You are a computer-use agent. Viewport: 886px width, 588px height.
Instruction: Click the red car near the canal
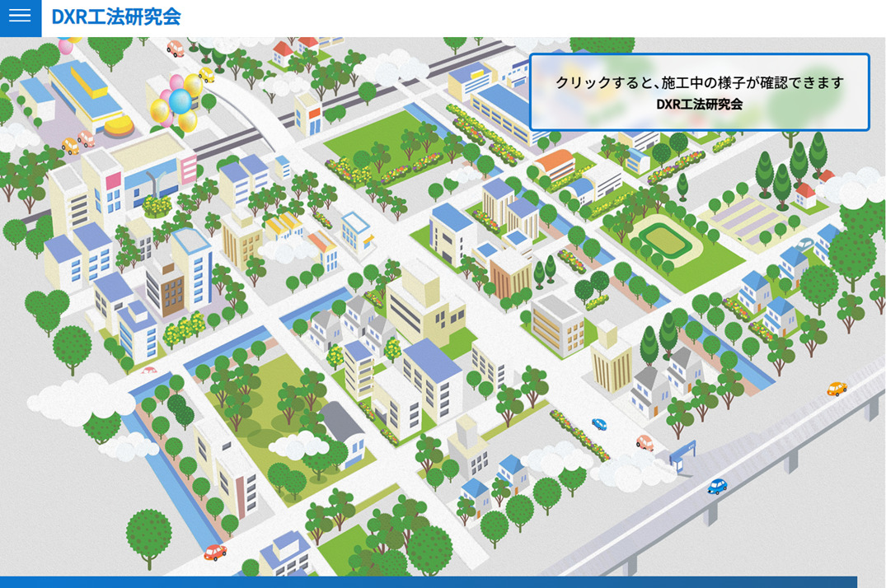tap(215, 551)
